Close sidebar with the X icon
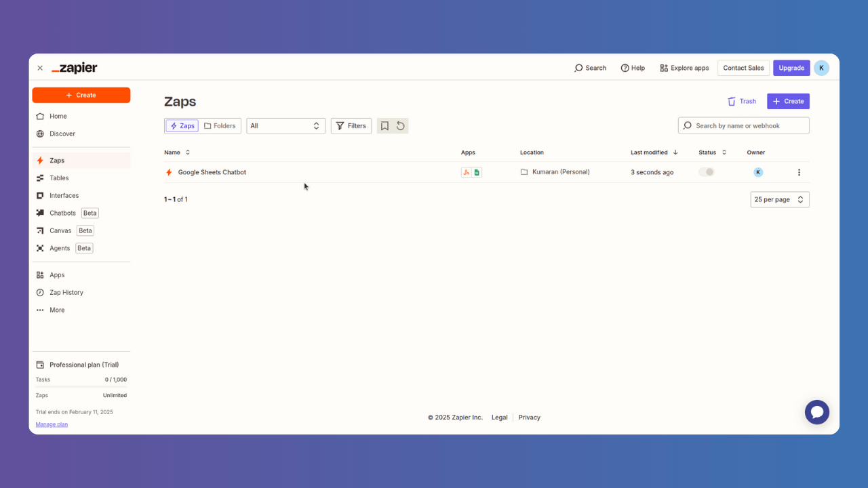Screen dimensions: 868x488 (x=40, y=68)
